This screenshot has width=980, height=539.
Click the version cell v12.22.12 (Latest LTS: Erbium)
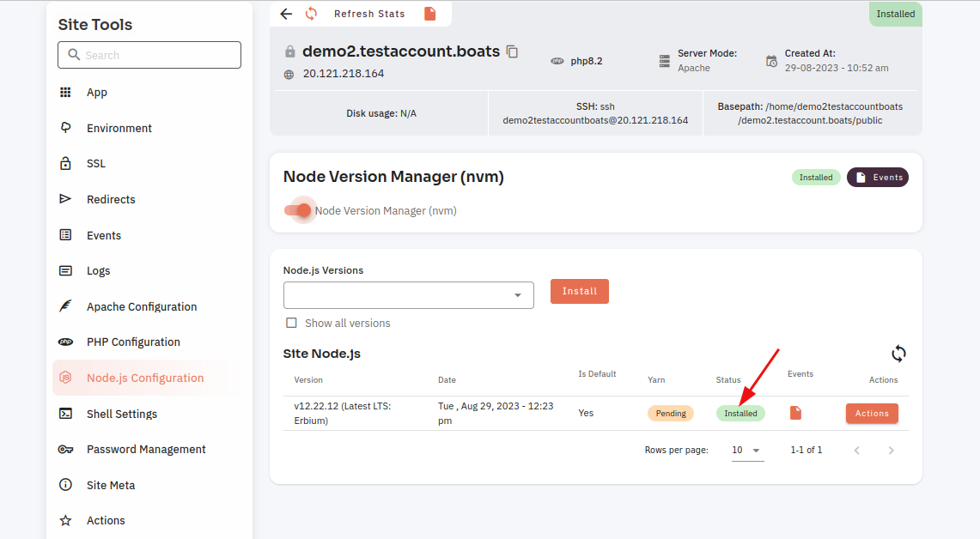click(343, 414)
